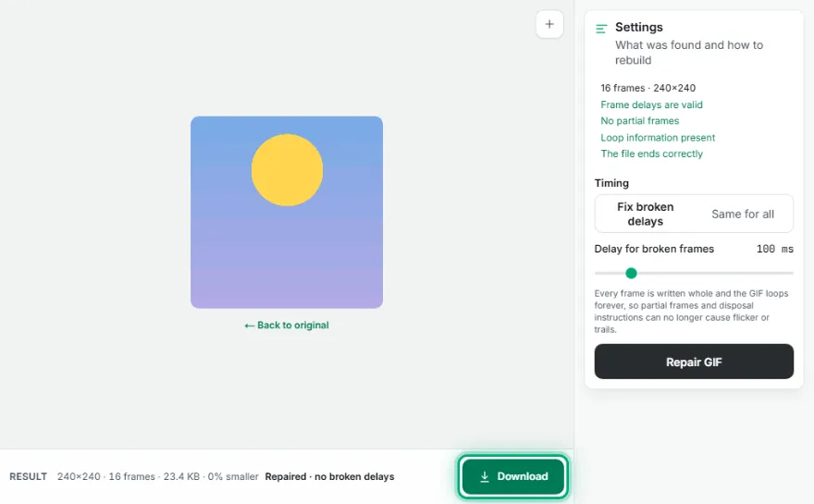Click the 'Repaired · no broken delays' result text

coord(329,476)
